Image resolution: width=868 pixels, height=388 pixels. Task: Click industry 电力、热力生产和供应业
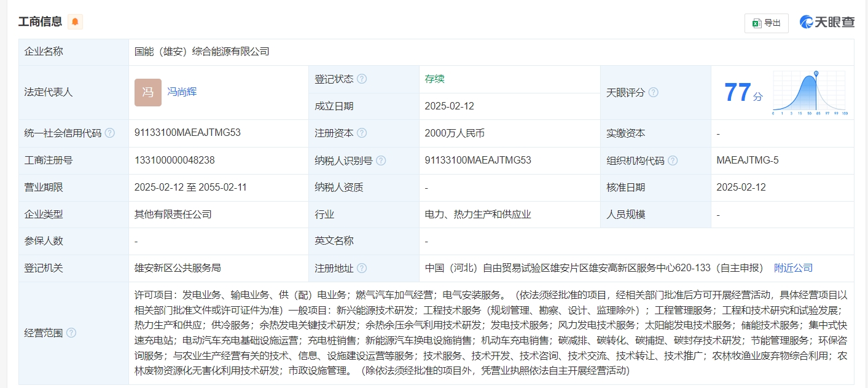[x=478, y=215]
